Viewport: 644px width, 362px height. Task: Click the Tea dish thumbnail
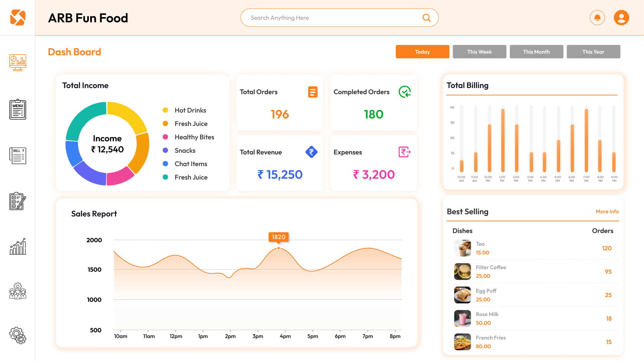[x=462, y=248]
